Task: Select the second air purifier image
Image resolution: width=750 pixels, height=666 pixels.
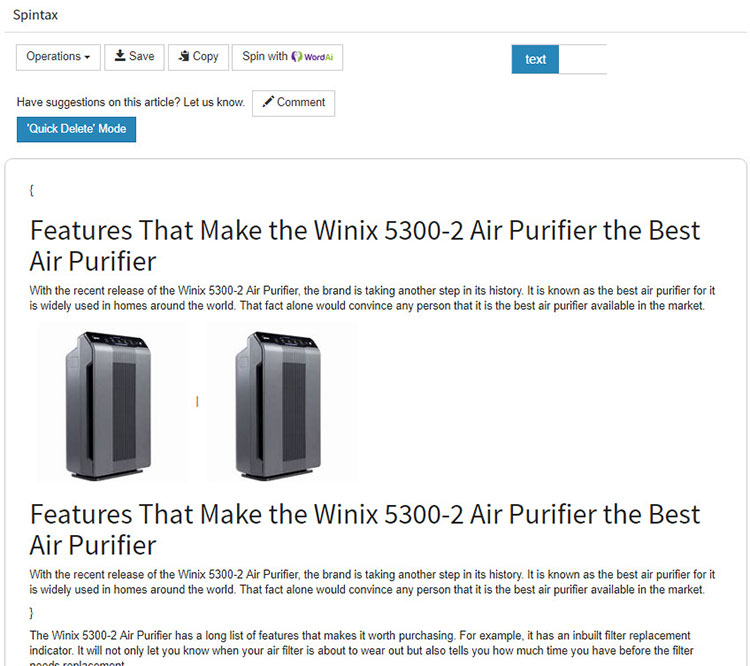Action: click(x=282, y=403)
